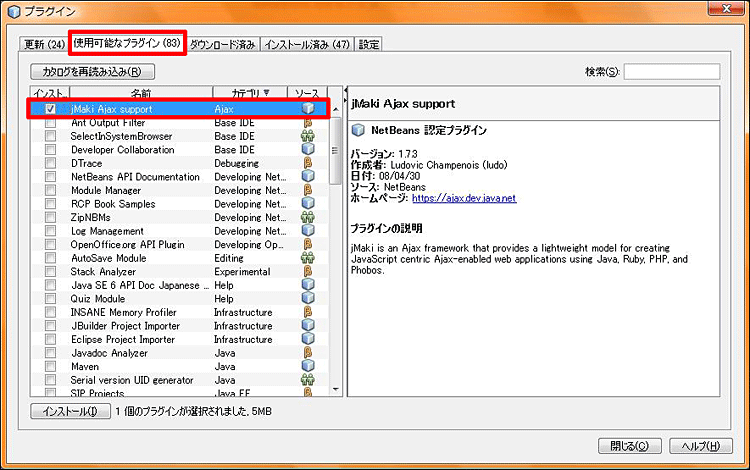This screenshot has height=470, width=750.
Task: Sort by the カテゴリ column header
Action: [250, 93]
